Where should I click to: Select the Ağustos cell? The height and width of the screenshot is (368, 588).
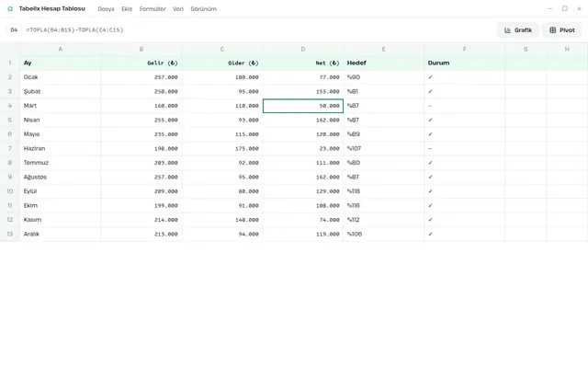61,177
